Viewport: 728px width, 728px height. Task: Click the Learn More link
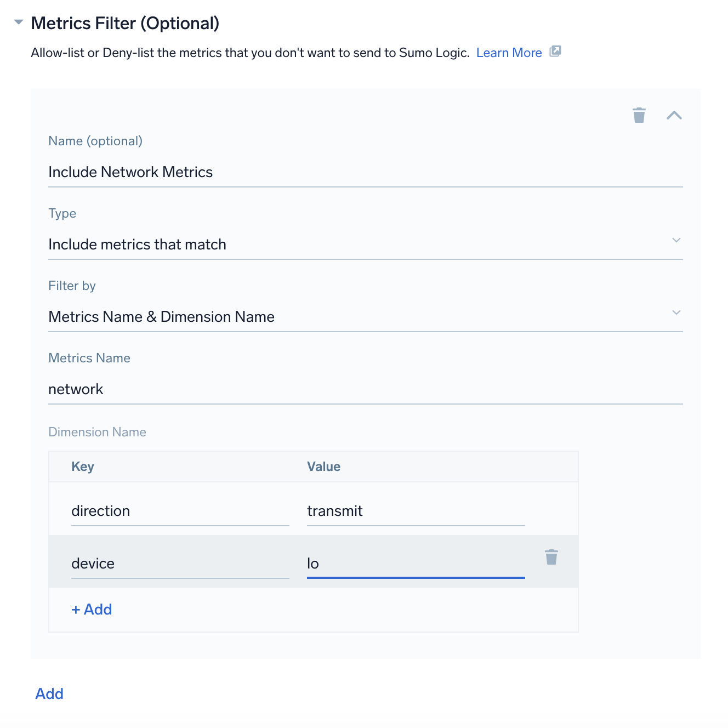[x=509, y=52]
